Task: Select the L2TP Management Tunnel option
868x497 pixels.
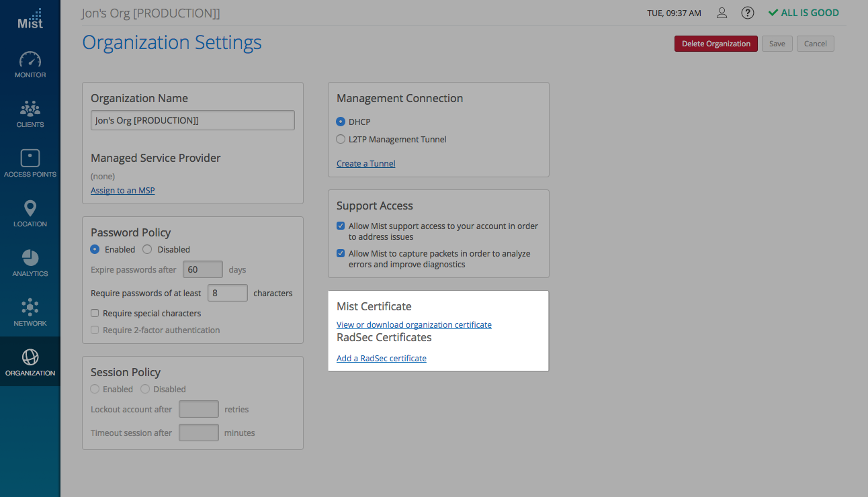Action: pos(341,140)
